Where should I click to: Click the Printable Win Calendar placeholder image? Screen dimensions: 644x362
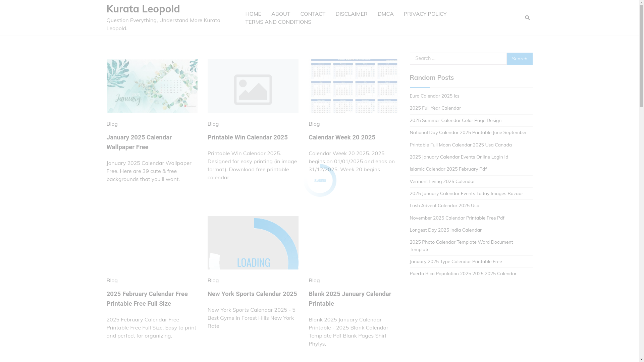coord(253,86)
